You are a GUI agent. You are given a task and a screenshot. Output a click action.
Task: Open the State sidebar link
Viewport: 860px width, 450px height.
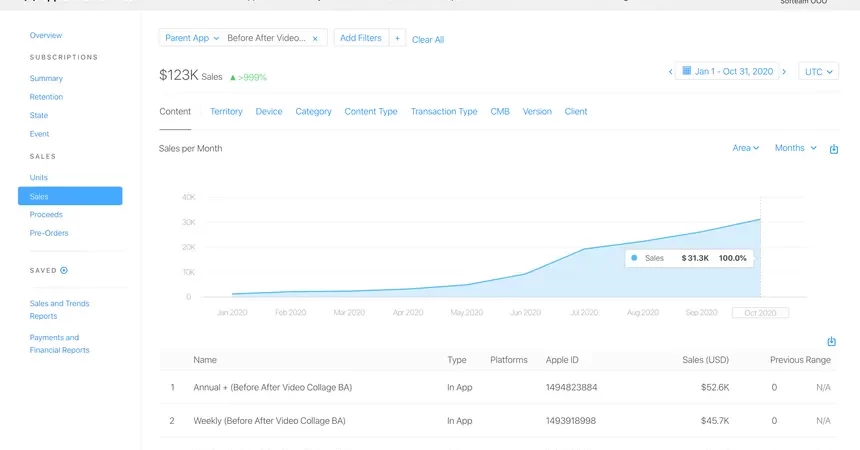[x=38, y=115]
